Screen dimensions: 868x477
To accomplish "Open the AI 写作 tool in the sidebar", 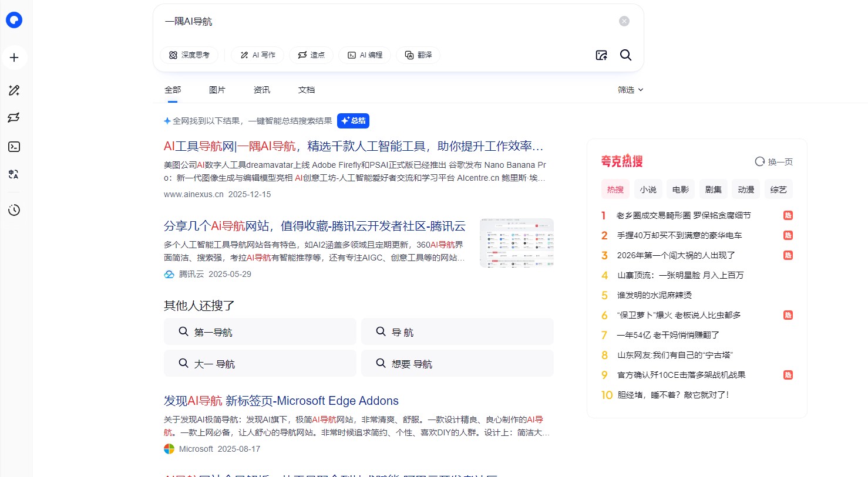I will [14, 90].
